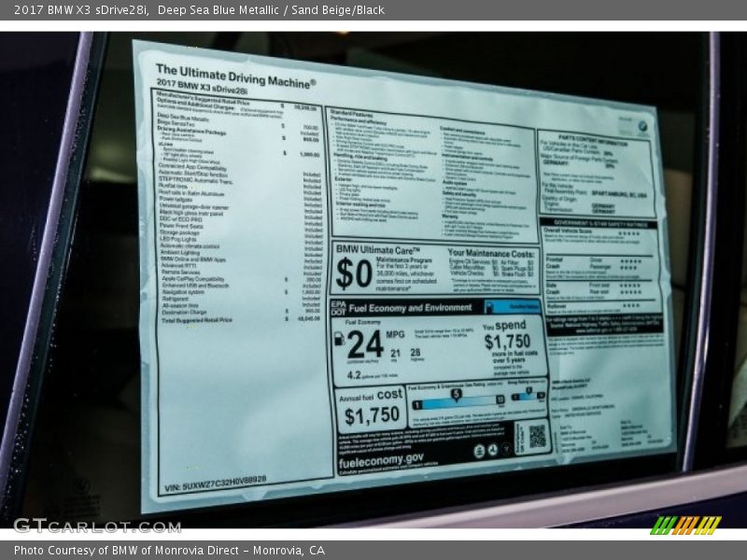The height and width of the screenshot is (560, 747).
Task: Click The Ultimate Driving Machine heading
Action: pos(234,75)
